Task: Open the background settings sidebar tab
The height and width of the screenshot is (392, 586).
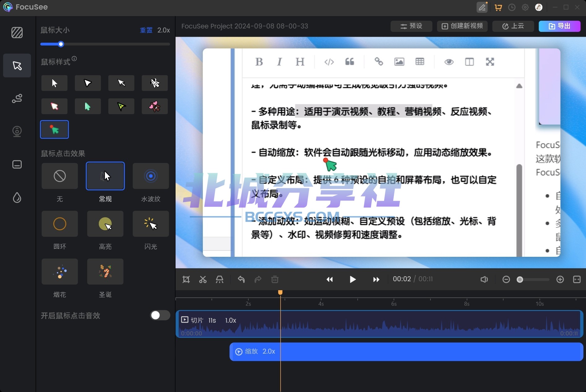Action: [17, 32]
